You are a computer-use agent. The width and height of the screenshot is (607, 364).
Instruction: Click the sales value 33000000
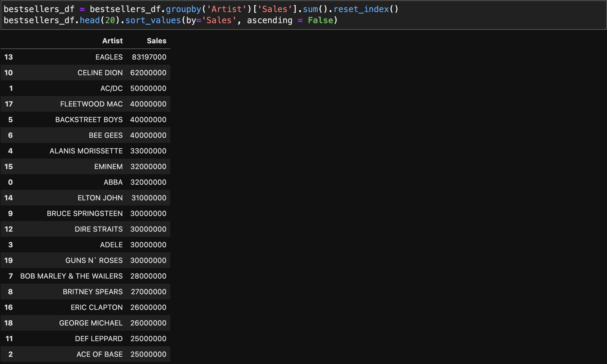click(148, 151)
